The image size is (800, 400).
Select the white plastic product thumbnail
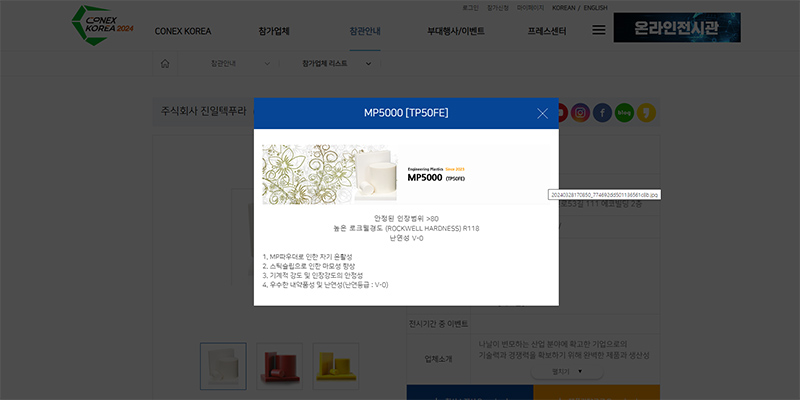[x=223, y=366]
